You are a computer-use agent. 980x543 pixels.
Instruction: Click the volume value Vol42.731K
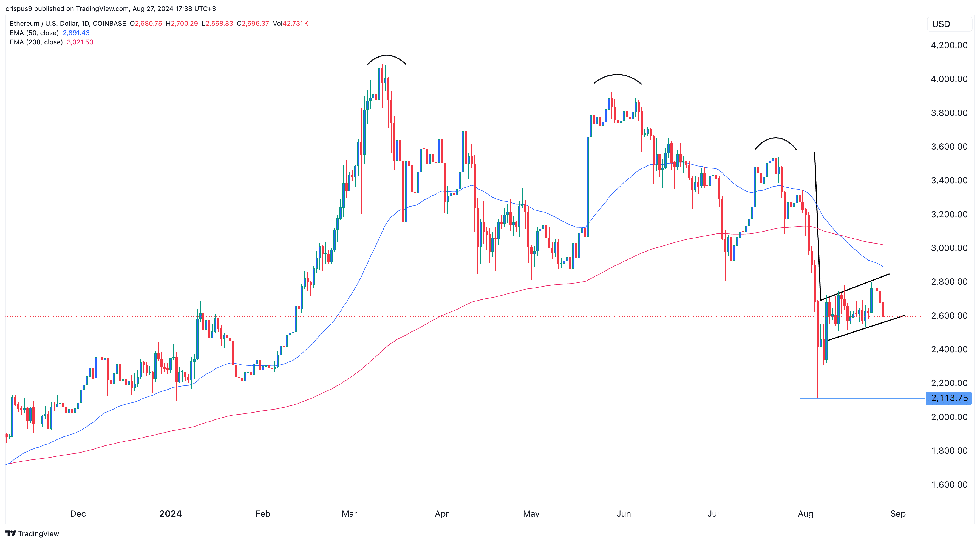(291, 24)
